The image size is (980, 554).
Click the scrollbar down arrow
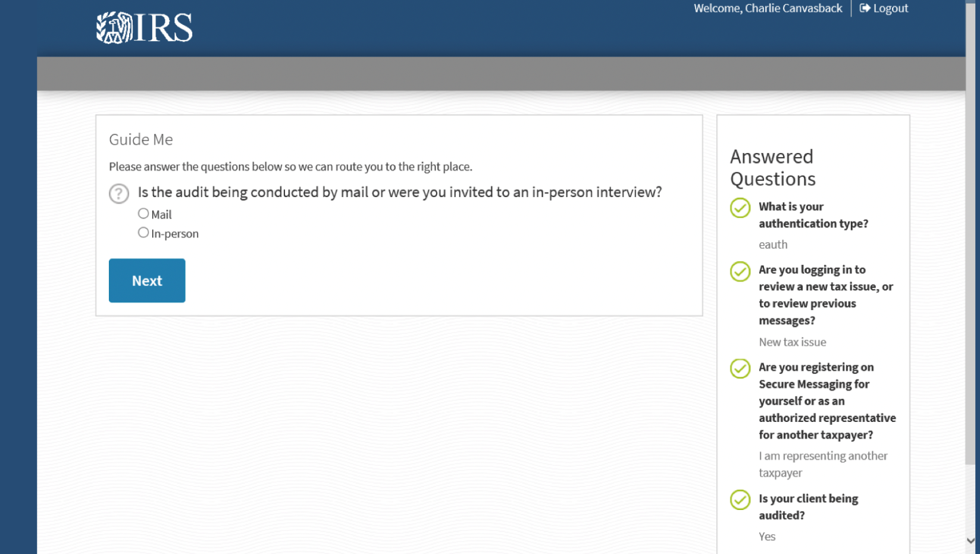pyautogui.click(x=971, y=541)
